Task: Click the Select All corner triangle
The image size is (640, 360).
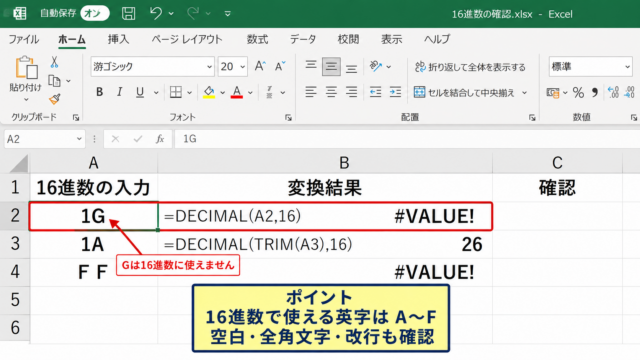Action: tap(18, 164)
